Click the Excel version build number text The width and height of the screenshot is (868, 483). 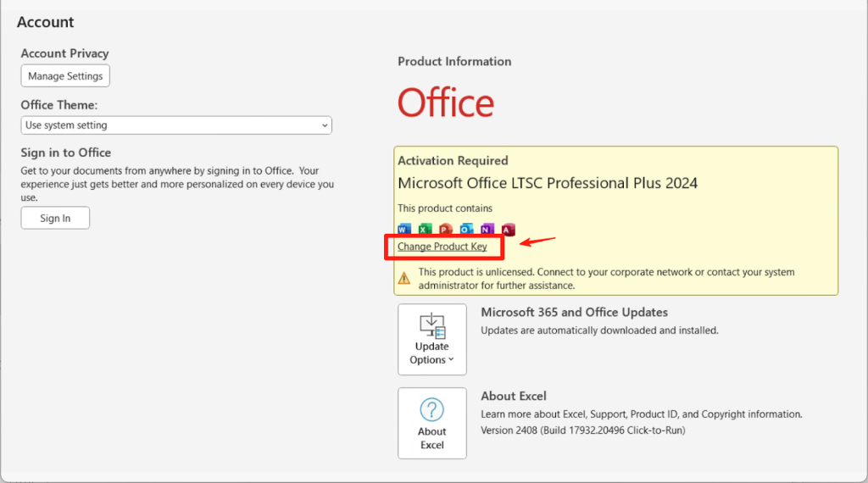tap(582, 430)
